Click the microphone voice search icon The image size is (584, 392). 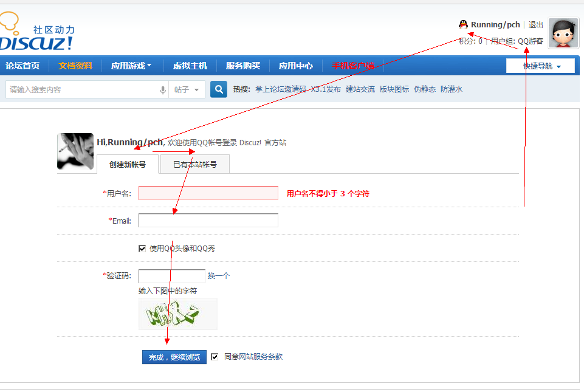coord(163,90)
